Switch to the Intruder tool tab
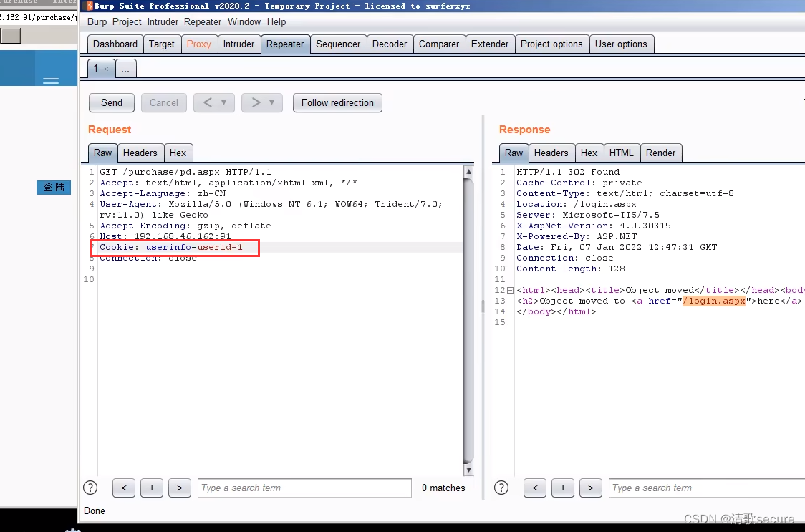The width and height of the screenshot is (805, 532). click(238, 44)
